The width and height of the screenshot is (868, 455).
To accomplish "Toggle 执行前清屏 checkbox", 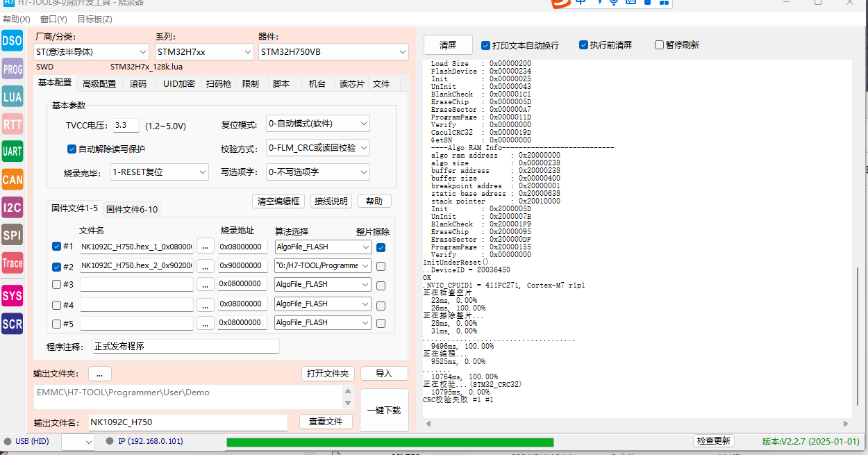I will point(584,45).
